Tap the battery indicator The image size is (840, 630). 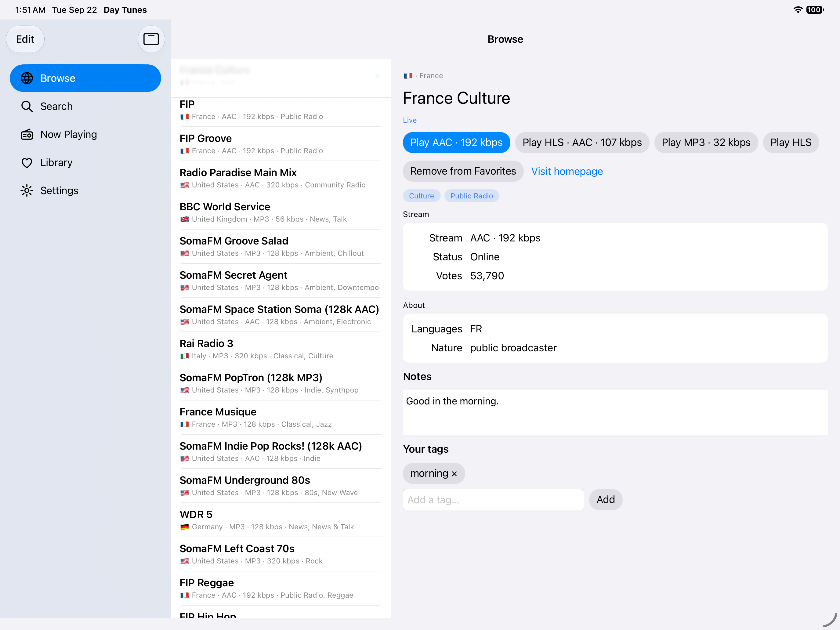pos(815,10)
